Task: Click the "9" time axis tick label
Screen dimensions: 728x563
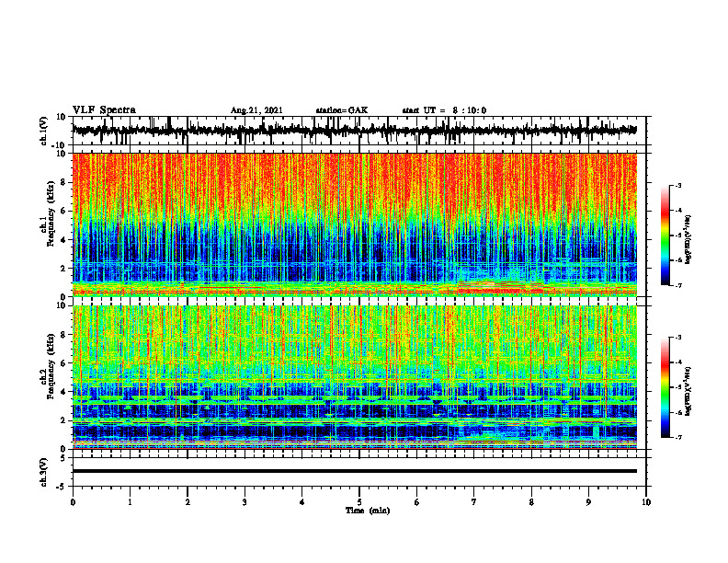Action: coord(588,502)
